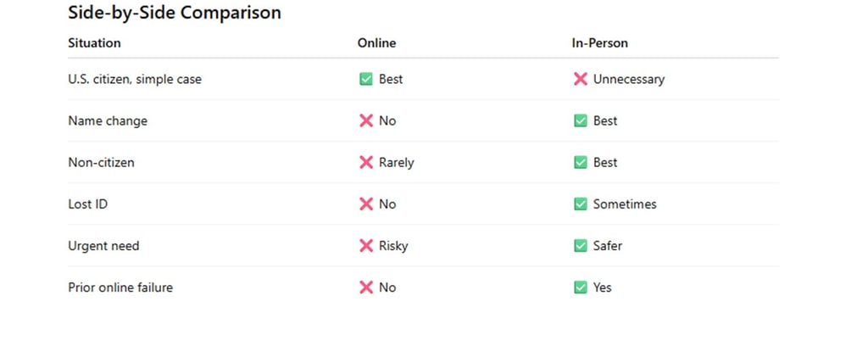Click red X in Prior online failure row
Viewport: 868px width, 346px height.
366,287
